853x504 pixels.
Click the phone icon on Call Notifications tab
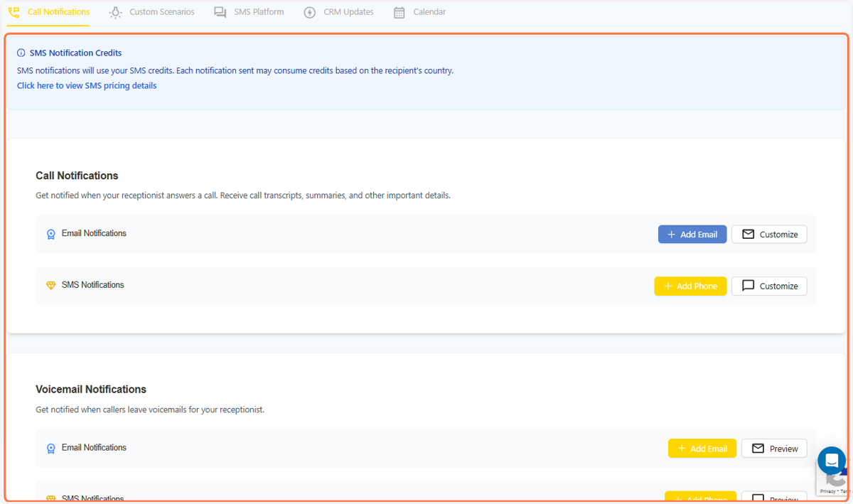(14, 12)
